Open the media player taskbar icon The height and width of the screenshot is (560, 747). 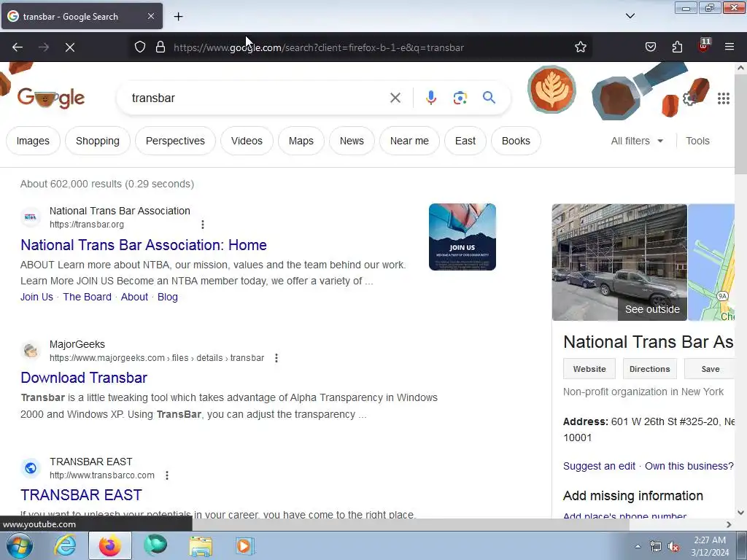coord(245,545)
